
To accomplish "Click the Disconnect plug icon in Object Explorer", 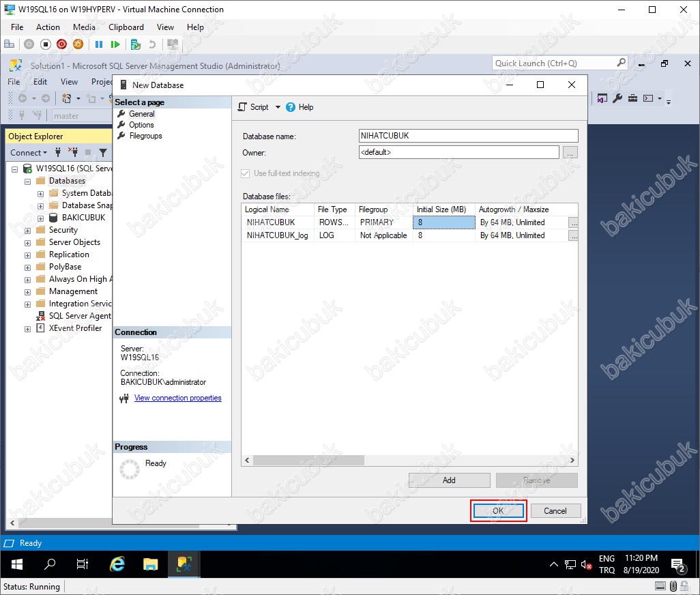I will click(73, 153).
